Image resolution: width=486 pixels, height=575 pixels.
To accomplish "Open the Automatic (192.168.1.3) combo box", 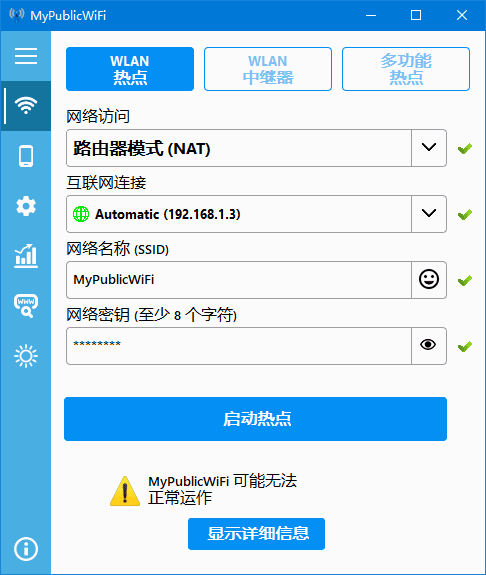I will pos(256,214).
